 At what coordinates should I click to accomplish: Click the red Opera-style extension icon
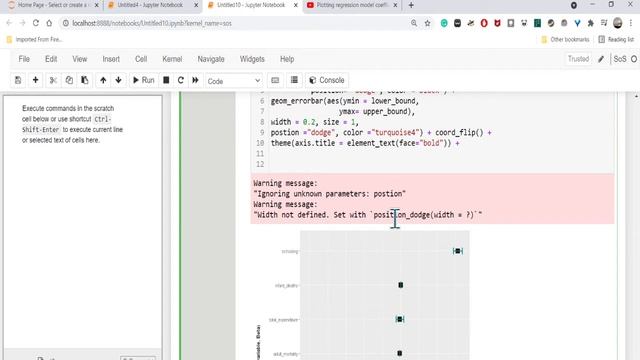pos(484,23)
